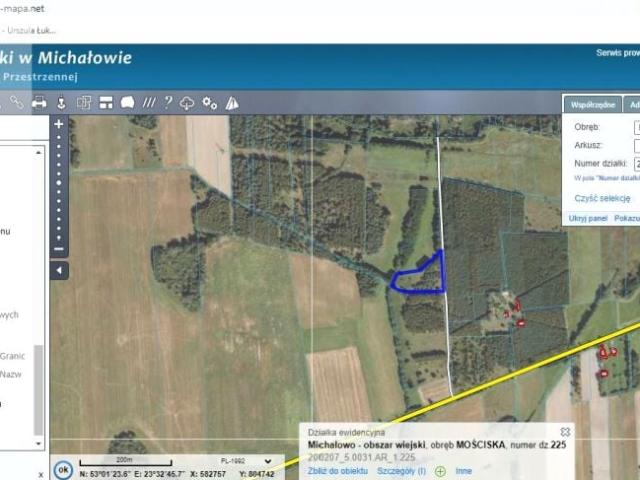Click the triple slash hatch icon
Viewport: 640px width, 480px height.
tap(149, 102)
